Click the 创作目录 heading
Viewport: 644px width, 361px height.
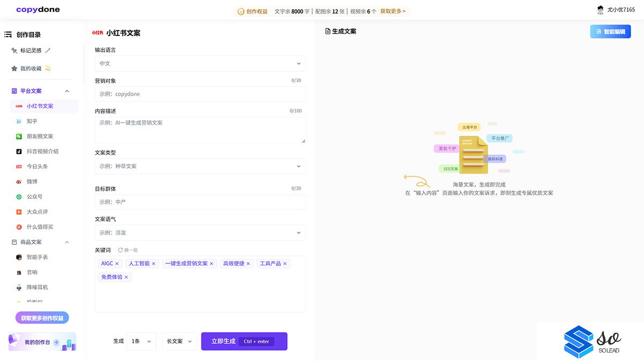pos(28,34)
